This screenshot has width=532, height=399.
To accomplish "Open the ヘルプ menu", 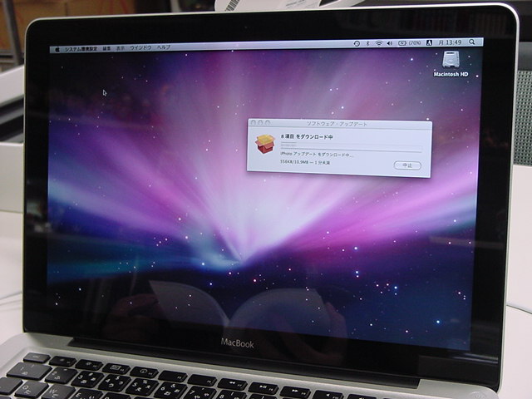I will 164,47.
